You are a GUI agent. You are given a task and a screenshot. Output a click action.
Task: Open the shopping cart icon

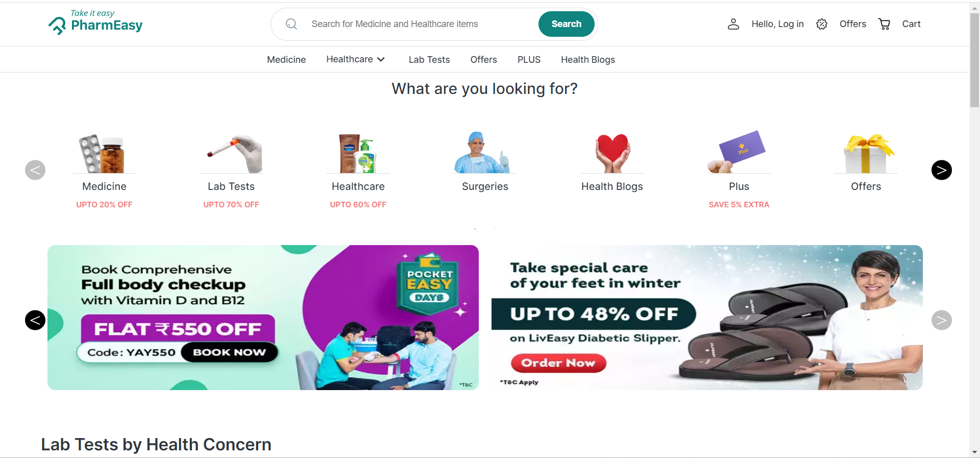pos(884,24)
